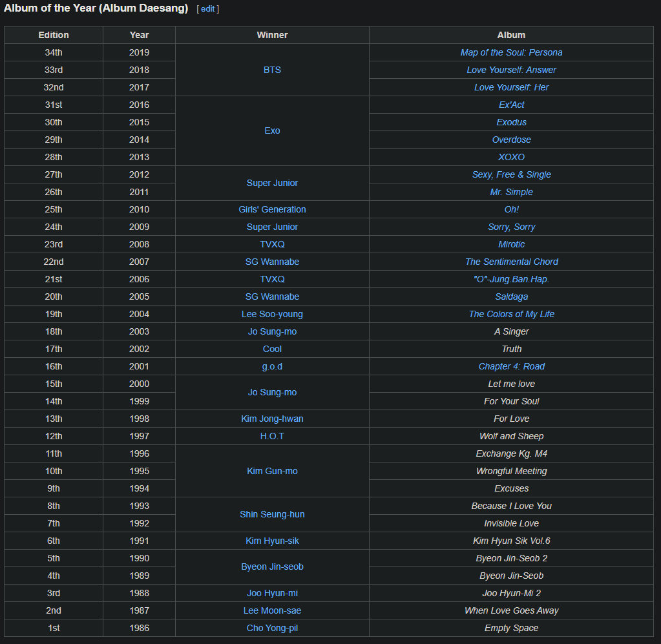661x644 pixels.
Task: Open the Cool winner link
Action: (272, 349)
